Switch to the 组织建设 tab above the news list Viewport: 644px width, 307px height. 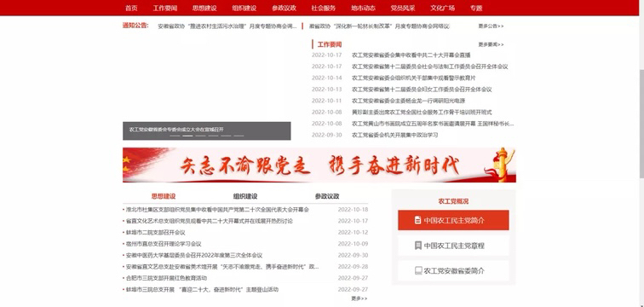coord(245,196)
